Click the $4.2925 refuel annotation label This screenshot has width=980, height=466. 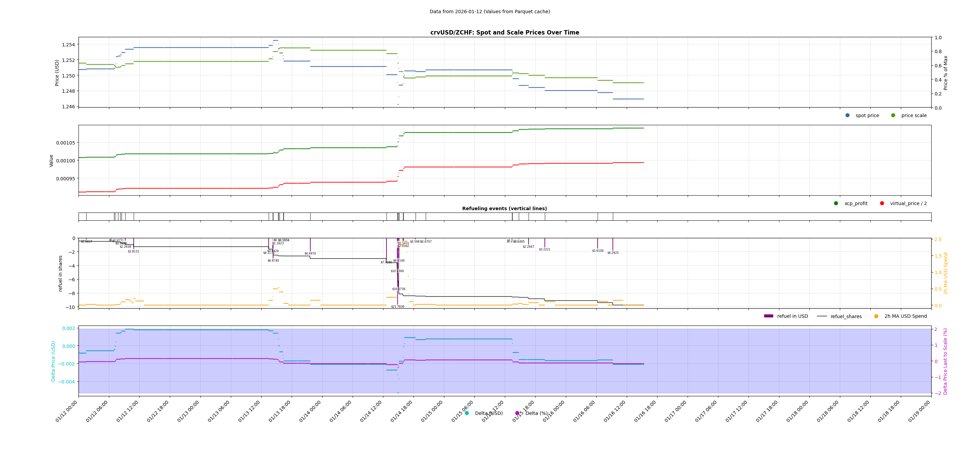point(613,252)
